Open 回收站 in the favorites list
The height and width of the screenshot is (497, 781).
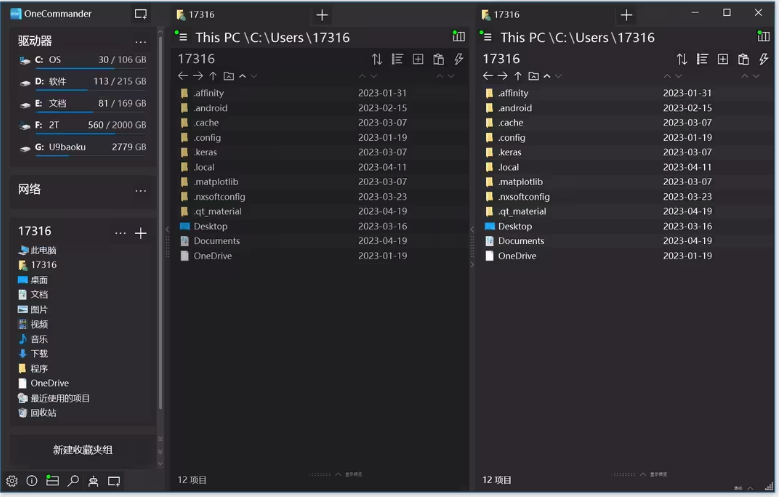(37, 413)
